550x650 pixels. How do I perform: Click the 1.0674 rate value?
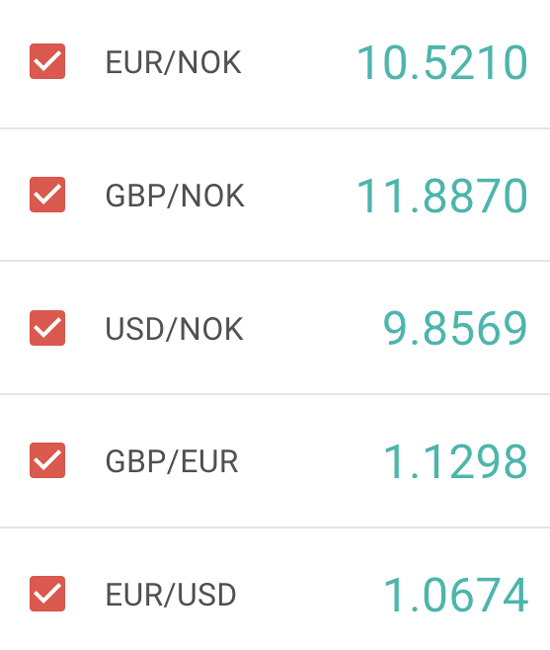click(x=455, y=594)
